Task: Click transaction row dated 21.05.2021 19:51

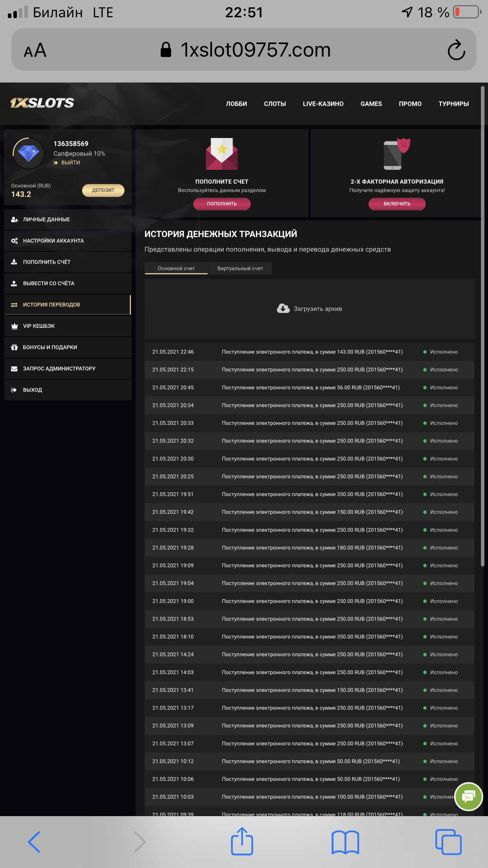Action: pos(310,494)
